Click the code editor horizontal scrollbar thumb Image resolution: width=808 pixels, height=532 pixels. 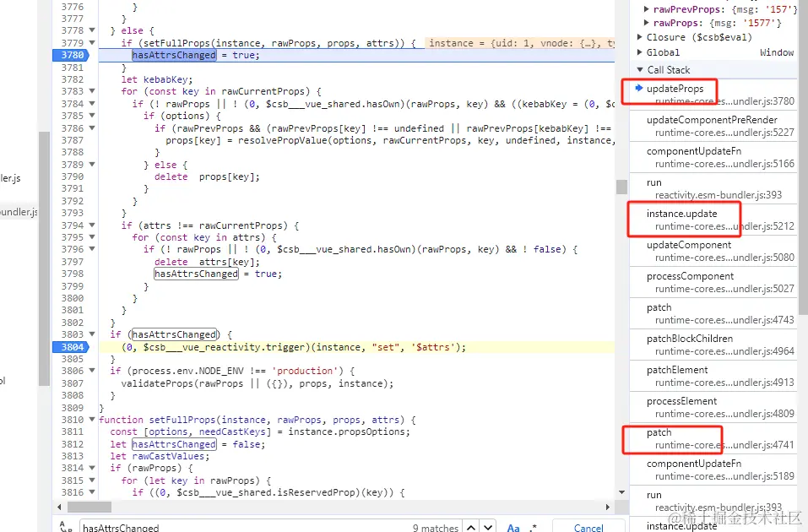click(89, 507)
